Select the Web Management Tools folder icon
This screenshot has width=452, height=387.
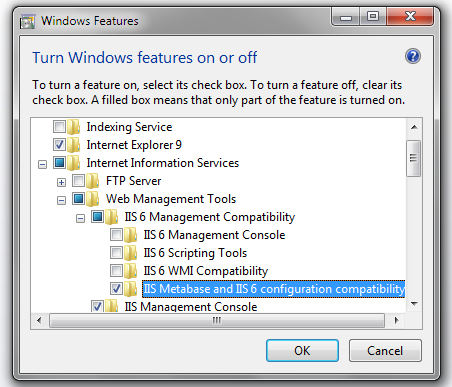click(x=92, y=199)
